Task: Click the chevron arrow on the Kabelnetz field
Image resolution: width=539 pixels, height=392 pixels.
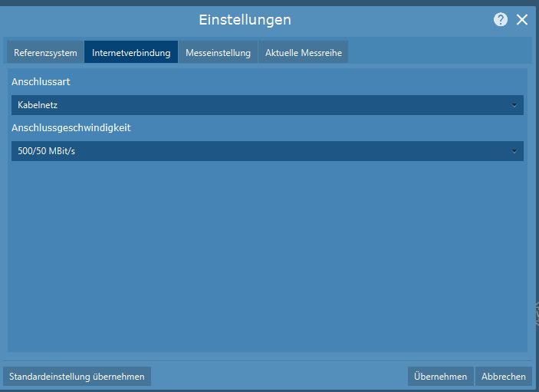Action: click(x=514, y=105)
